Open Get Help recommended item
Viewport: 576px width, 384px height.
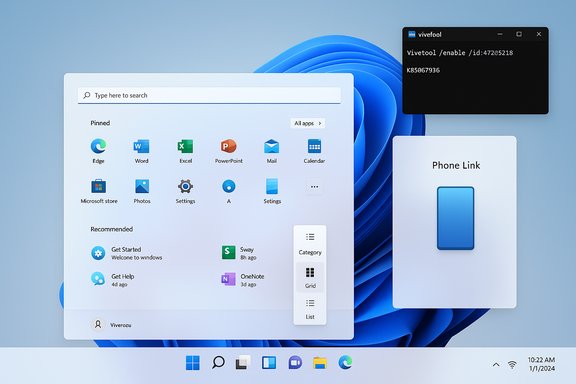[x=113, y=280]
